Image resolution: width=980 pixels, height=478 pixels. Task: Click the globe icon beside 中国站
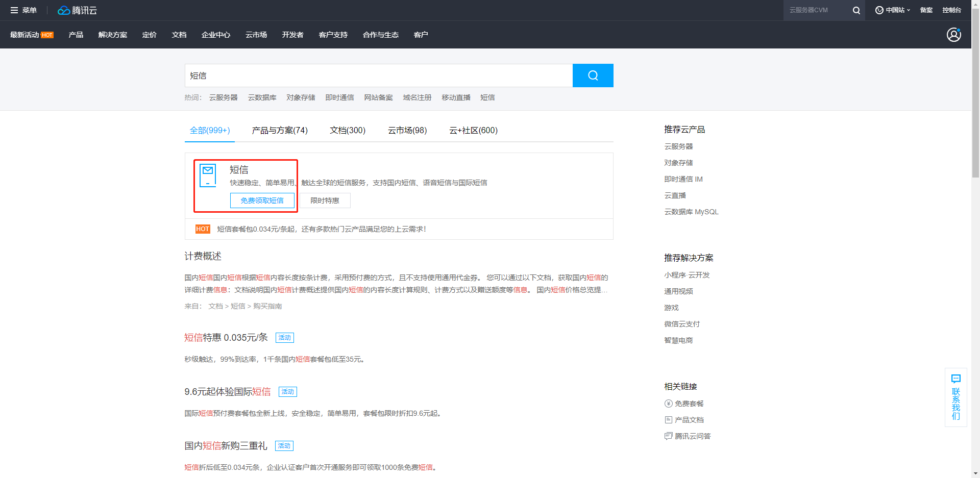tap(878, 10)
